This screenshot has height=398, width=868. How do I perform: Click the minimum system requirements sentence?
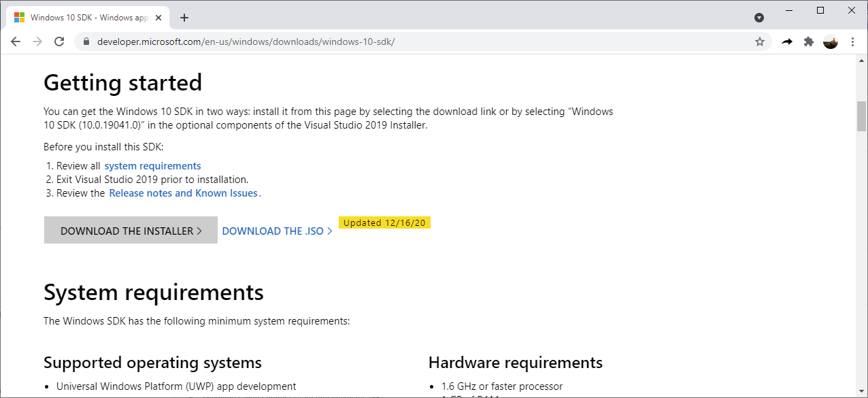[197, 321]
